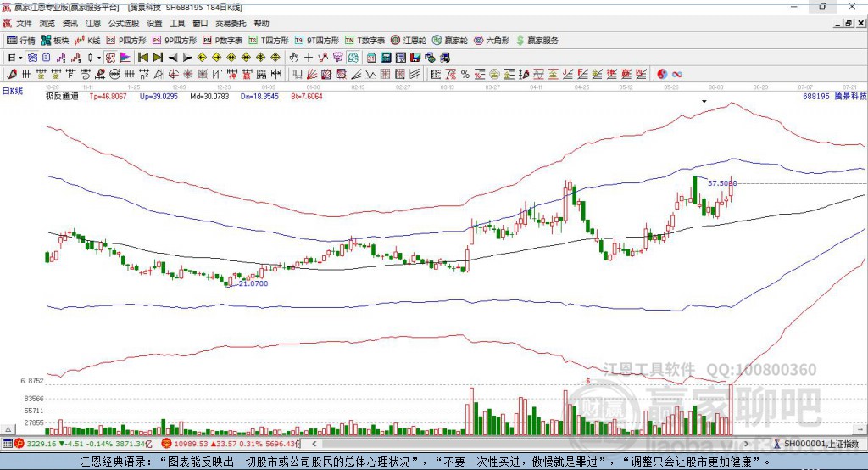Open the T四方形 tool
868x470 pixels.
pyautogui.click(x=269, y=41)
